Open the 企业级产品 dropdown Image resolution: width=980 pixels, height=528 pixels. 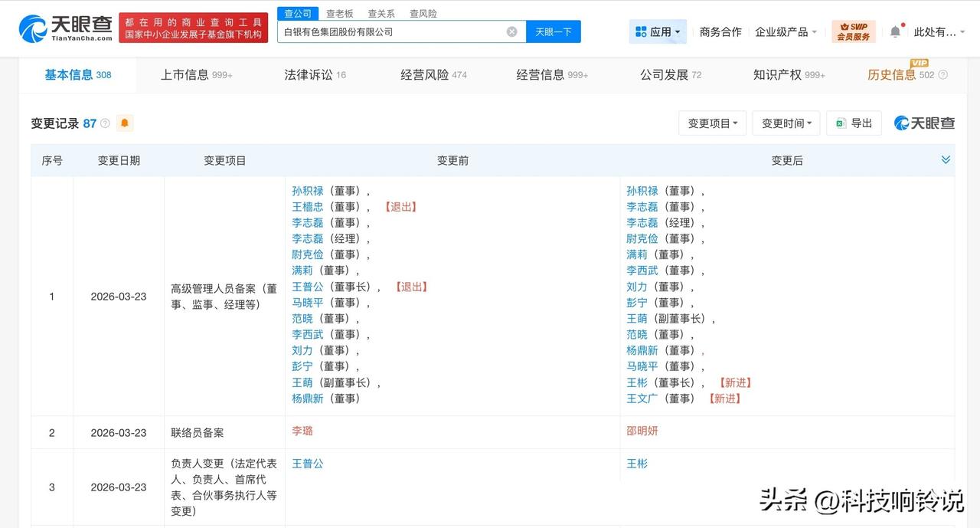point(786,32)
